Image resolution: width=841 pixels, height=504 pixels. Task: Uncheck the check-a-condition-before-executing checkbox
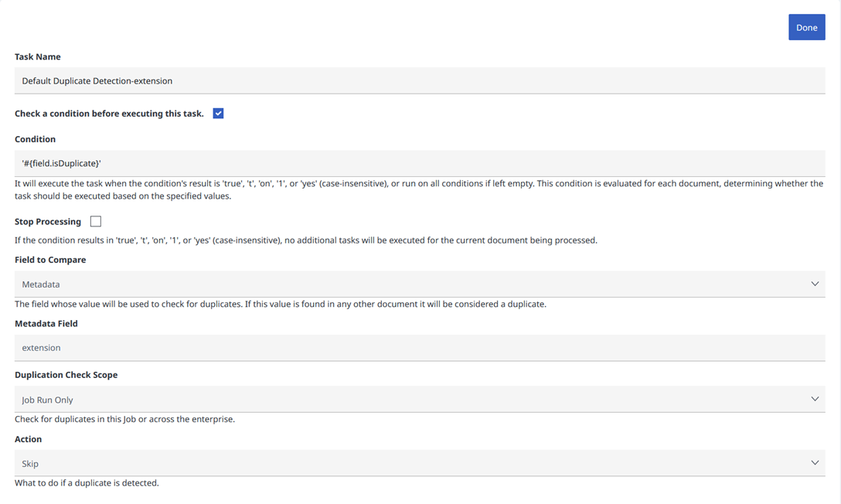coord(218,114)
